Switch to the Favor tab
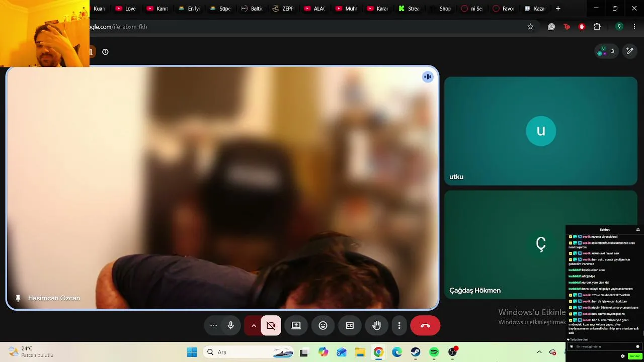The width and height of the screenshot is (644, 362). click(x=503, y=9)
